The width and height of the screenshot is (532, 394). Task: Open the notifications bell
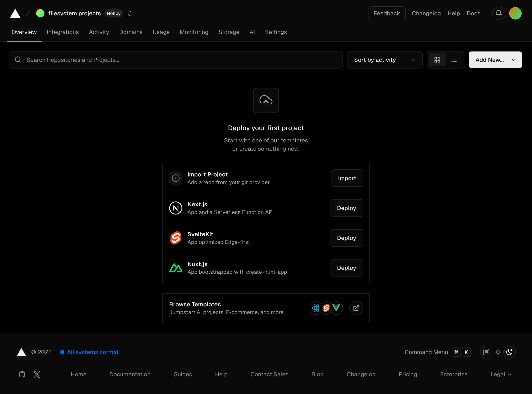(499, 13)
